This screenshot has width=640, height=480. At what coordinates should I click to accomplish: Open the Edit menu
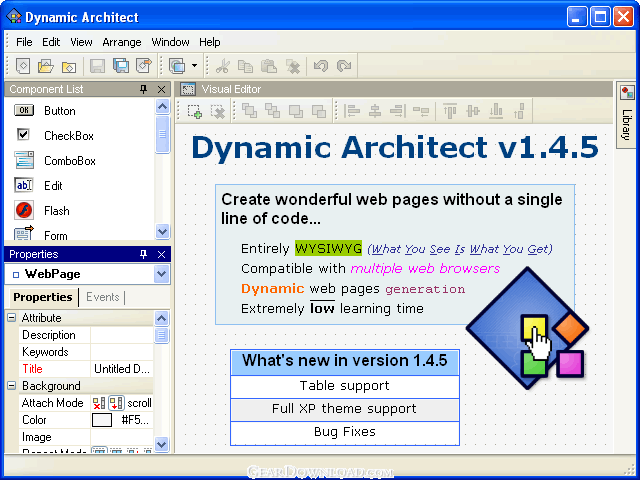[51, 42]
